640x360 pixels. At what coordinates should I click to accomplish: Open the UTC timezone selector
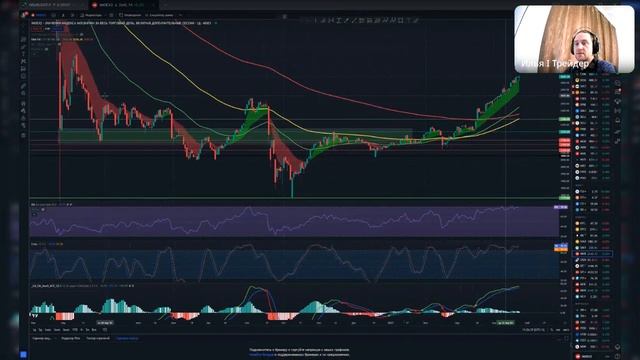coord(533,329)
